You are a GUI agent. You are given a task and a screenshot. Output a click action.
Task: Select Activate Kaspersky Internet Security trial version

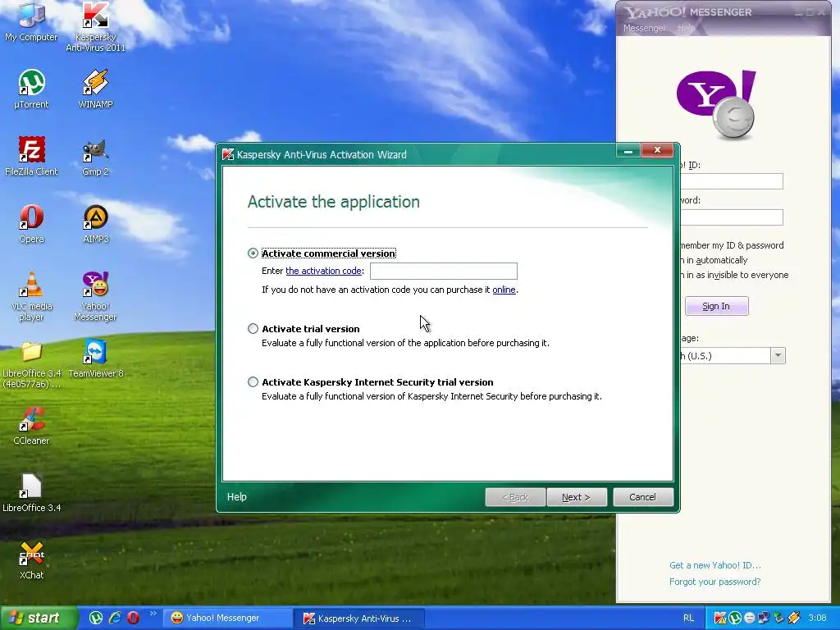[253, 382]
